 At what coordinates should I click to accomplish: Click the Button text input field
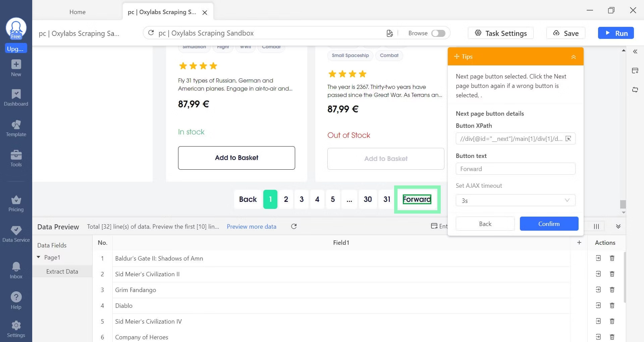pyautogui.click(x=515, y=169)
